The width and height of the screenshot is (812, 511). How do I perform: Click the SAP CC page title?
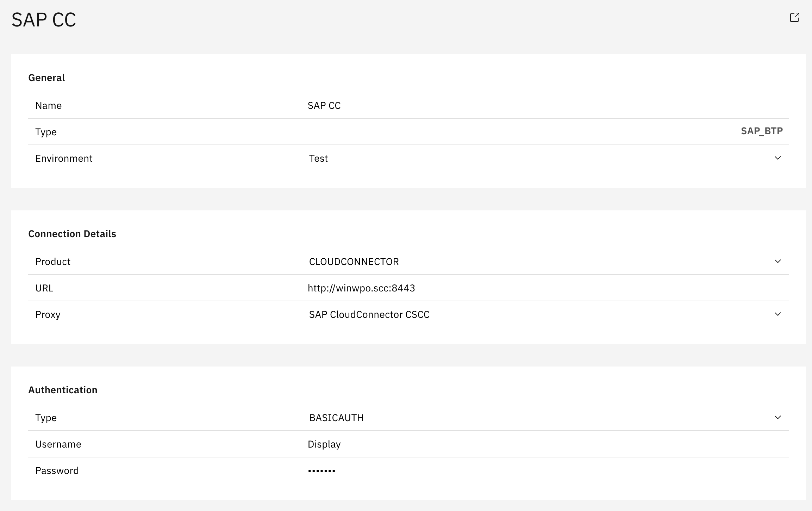click(x=44, y=20)
